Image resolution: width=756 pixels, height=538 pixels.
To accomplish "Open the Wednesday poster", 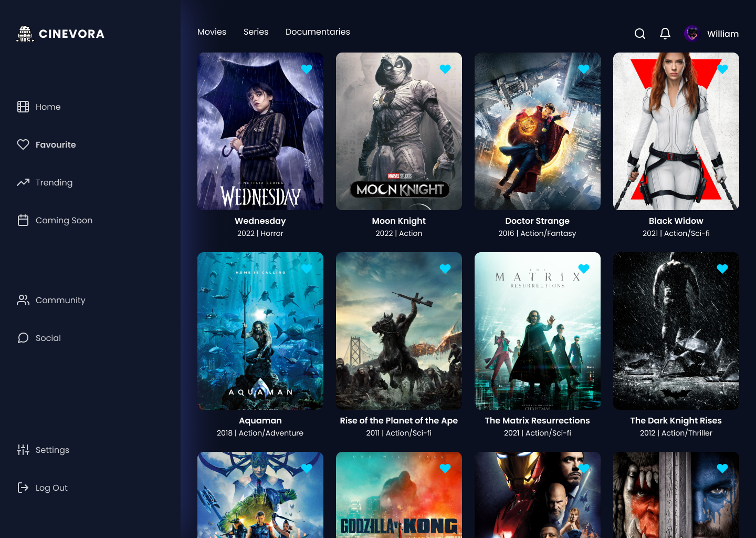I will point(260,131).
